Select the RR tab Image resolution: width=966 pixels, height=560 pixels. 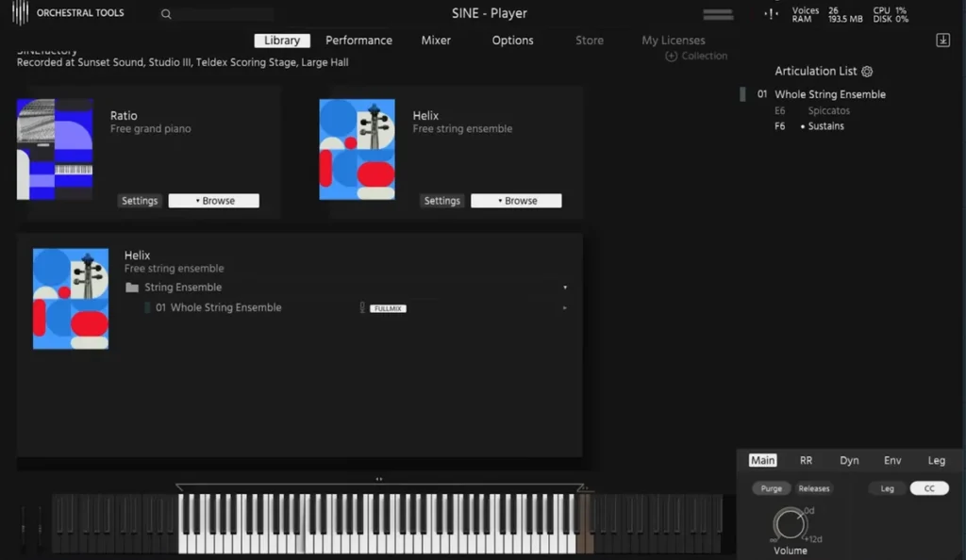click(806, 460)
